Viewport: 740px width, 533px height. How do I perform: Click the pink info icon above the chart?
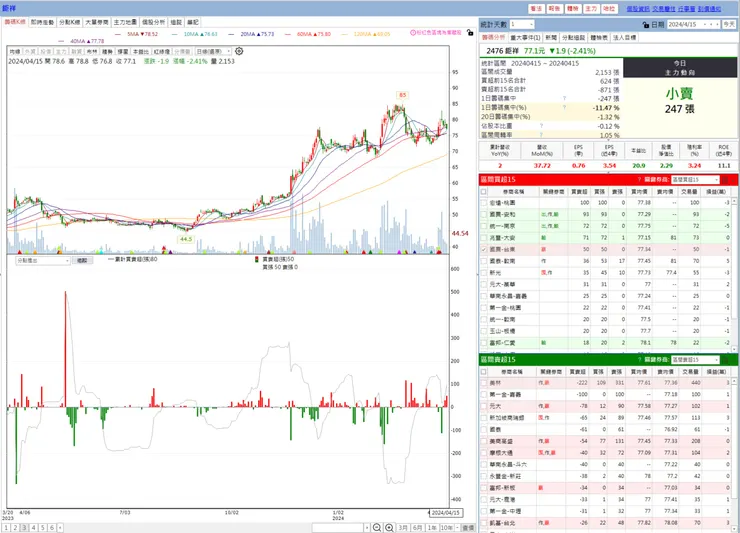click(x=413, y=33)
